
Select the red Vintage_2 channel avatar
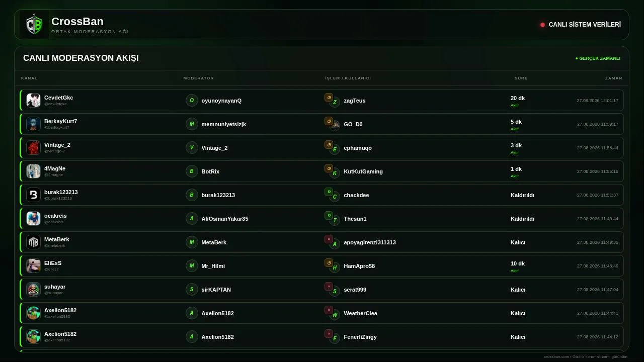tap(33, 147)
